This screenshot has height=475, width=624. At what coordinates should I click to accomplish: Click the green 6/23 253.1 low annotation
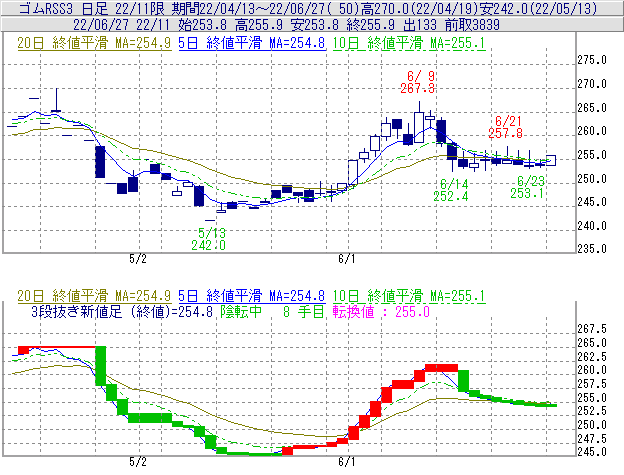click(527, 187)
